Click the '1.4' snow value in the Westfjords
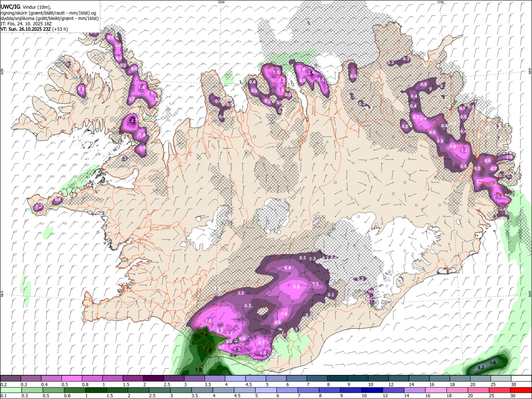The width and height of the screenshot is (532, 399). (141, 88)
